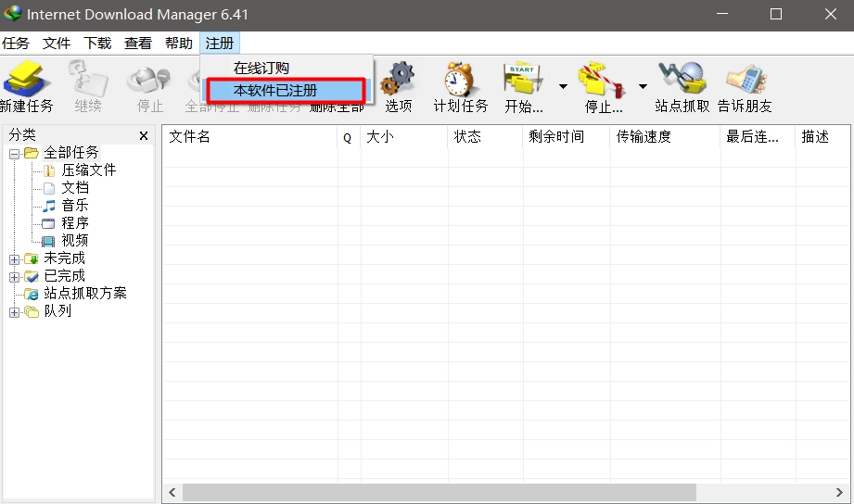Click the horizontal scrollbar thumb

tap(439, 493)
